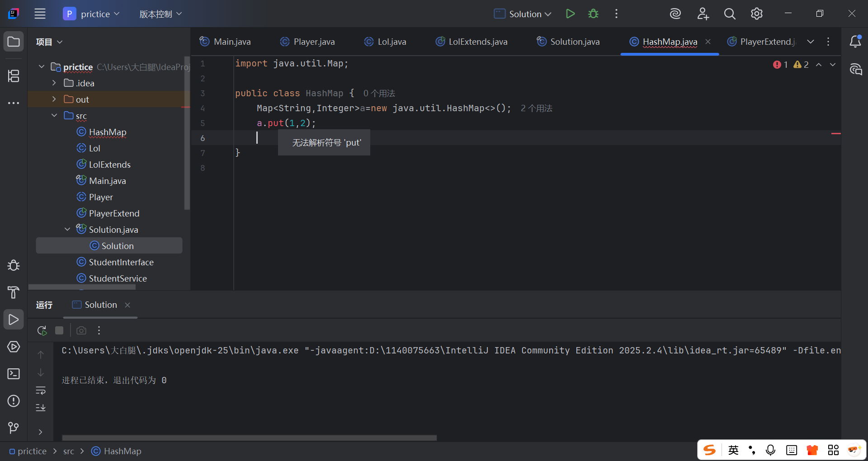Switch to the Main.java tab
Viewport: 868px width, 461px height.
[225, 42]
